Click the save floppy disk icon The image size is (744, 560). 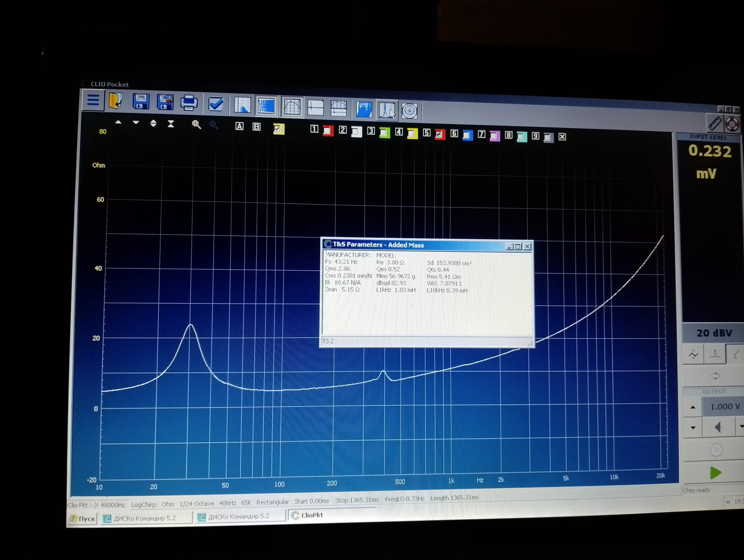point(141,102)
